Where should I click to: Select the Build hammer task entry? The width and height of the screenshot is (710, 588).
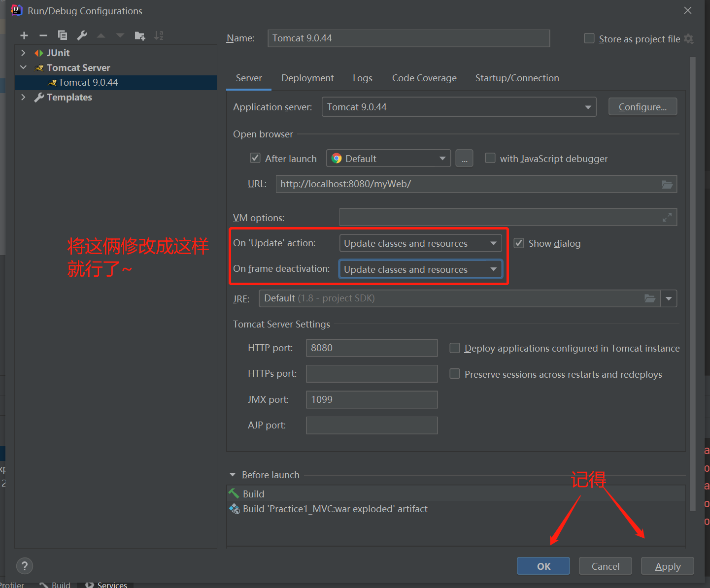[x=456, y=494]
